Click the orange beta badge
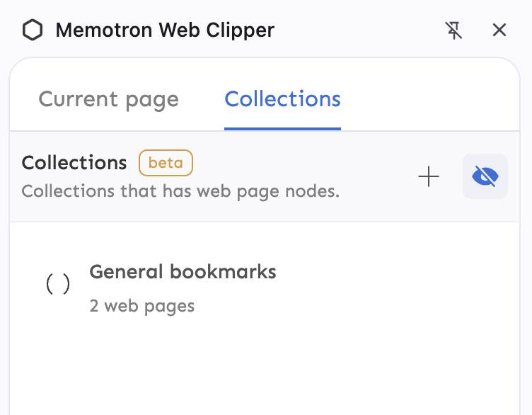The image size is (532, 415). tap(166, 163)
